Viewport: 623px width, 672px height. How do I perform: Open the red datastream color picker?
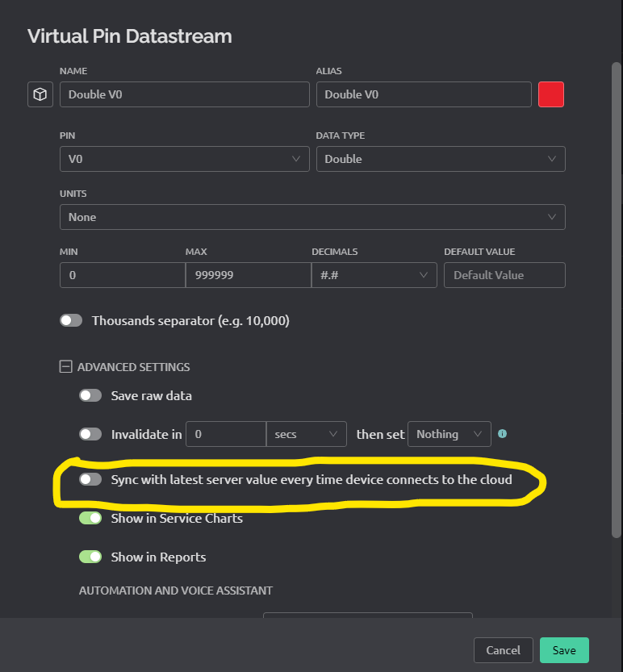551,94
